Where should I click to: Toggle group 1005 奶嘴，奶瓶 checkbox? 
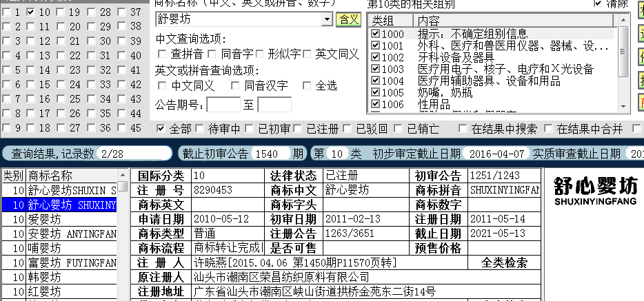pyautogui.click(x=375, y=92)
